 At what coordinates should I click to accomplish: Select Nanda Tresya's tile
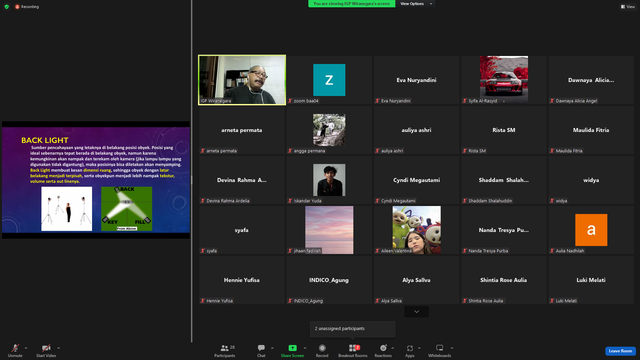pos(504,230)
